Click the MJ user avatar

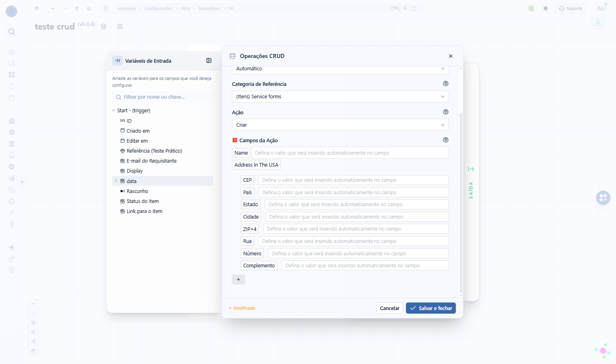pos(601,8)
